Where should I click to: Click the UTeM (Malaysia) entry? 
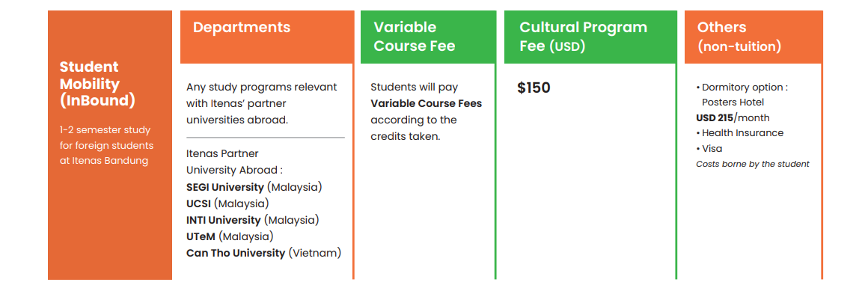(x=230, y=236)
